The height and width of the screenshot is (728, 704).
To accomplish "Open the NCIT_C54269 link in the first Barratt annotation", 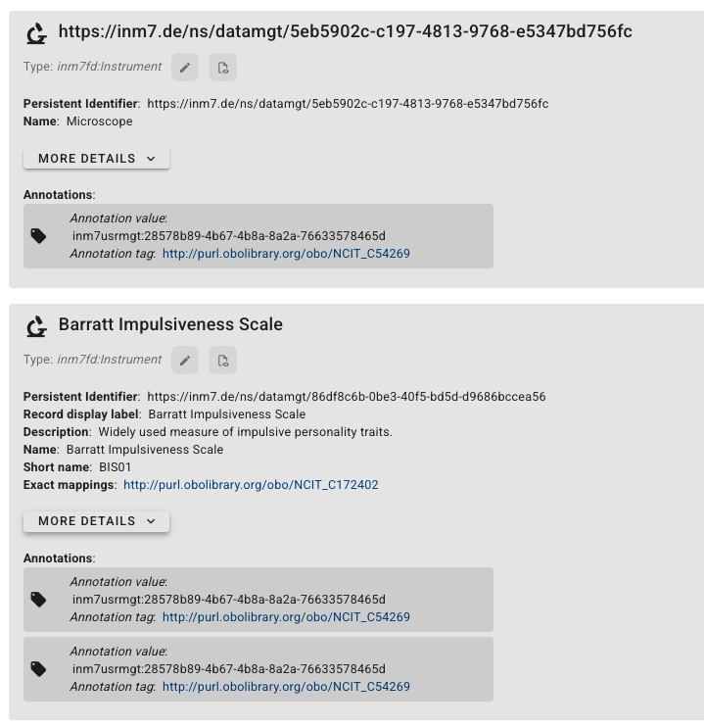I will click(x=286, y=617).
